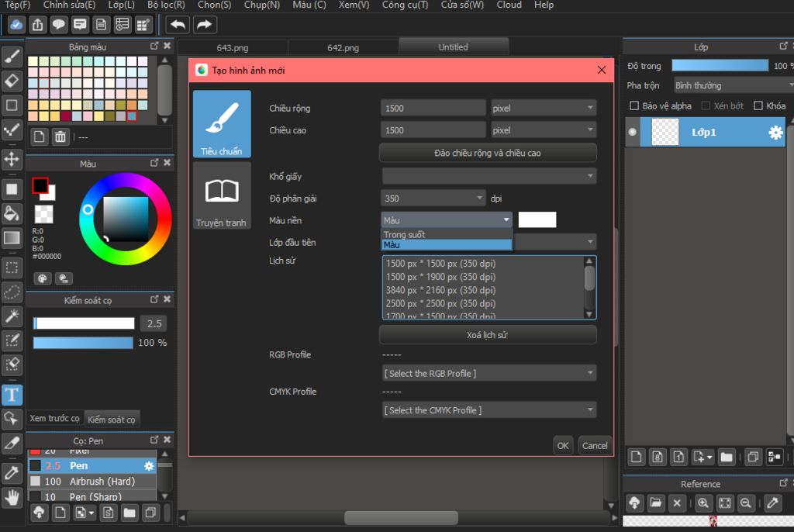Add new color to Bảng màu palette
This screenshot has height=532, width=794.
point(39,136)
